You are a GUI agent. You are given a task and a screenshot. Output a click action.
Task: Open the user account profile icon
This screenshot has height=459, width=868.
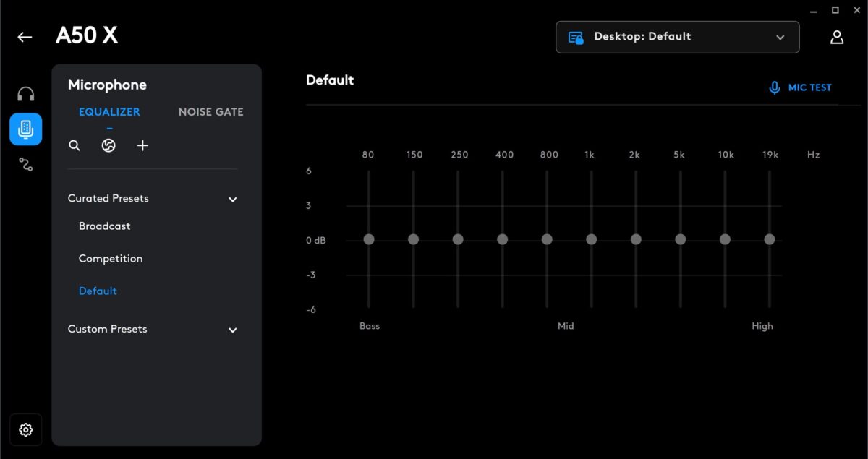coord(837,37)
